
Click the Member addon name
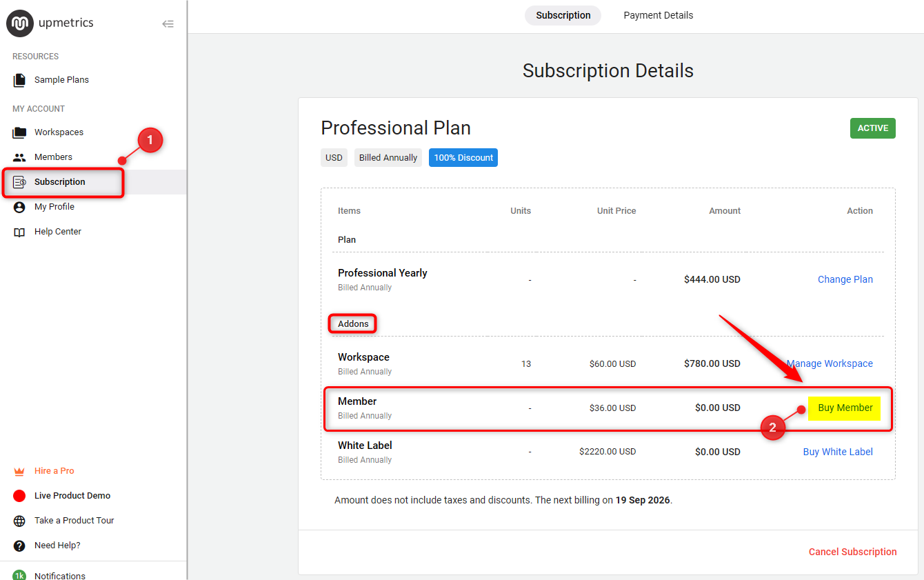click(x=357, y=401)
